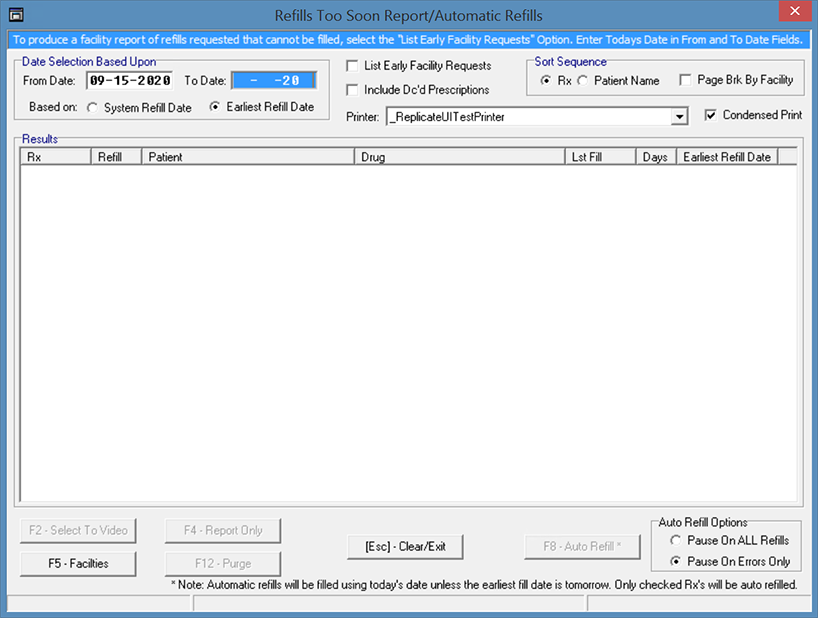Toggle Page Brk By Facility checkbox
The height and width of the screenshot is (618, 818).
point(685,80)
